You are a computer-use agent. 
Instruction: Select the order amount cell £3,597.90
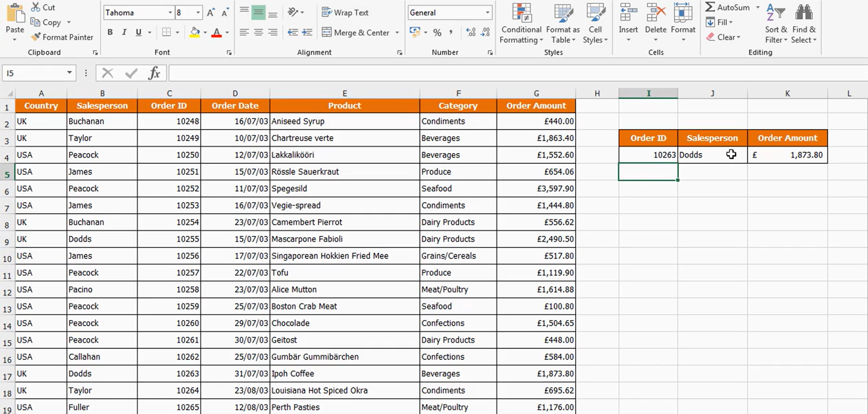point(536,188)
